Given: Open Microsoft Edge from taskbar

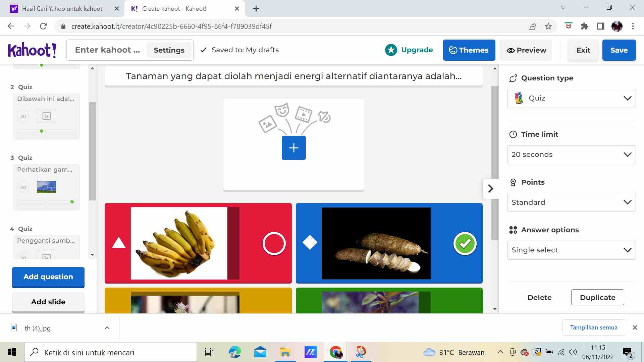Looking at the screenshot, I should pos(235,352).
